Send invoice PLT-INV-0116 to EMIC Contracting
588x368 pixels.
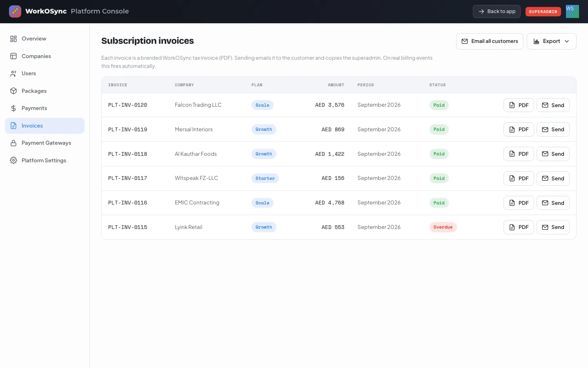click(x=553, y=203)
